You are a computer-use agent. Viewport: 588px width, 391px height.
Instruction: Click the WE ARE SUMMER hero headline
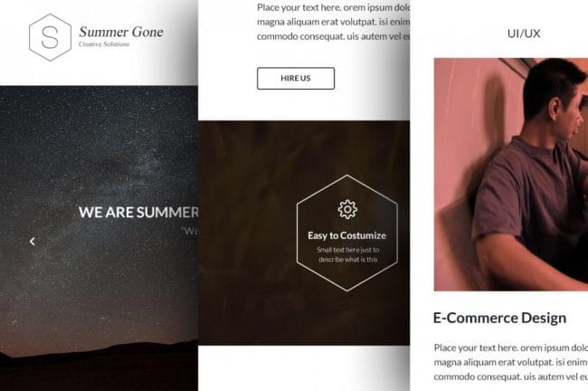[138, 213]
